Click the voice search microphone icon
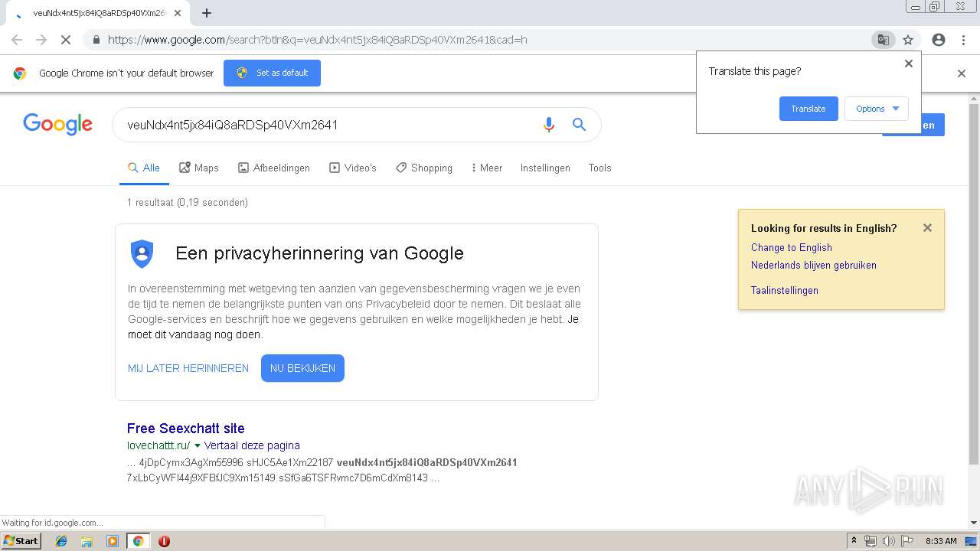This screenshot has width=980, height=551. click(x=548, y=125)
